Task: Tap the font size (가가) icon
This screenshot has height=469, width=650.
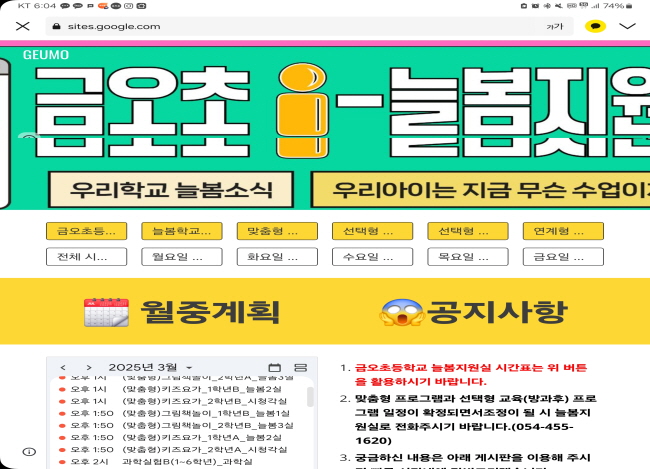Action: coord(554,26)
